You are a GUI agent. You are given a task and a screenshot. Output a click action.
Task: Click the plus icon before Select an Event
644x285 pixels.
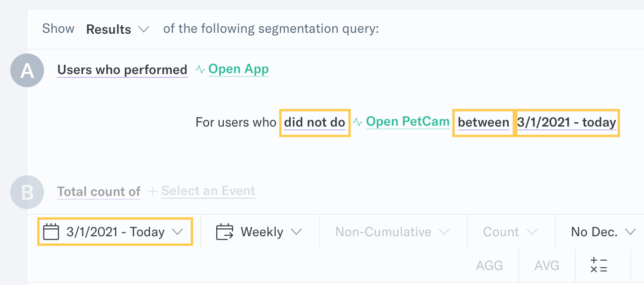click(152, 191)
